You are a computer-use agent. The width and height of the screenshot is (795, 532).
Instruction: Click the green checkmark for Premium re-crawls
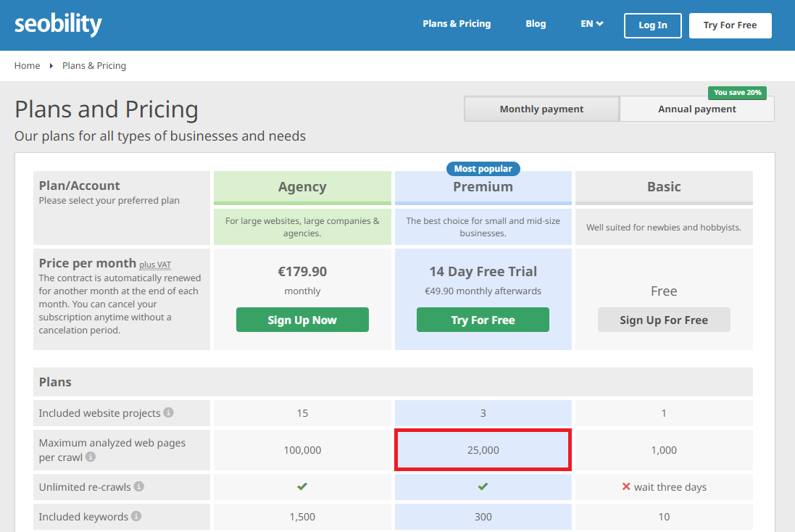pos(483,487)
